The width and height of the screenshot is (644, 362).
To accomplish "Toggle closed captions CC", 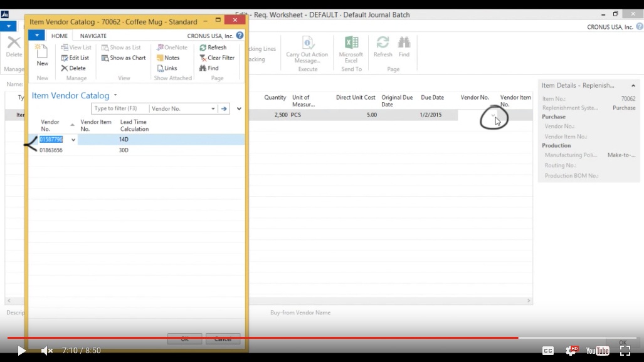I will tap(548, 351).
